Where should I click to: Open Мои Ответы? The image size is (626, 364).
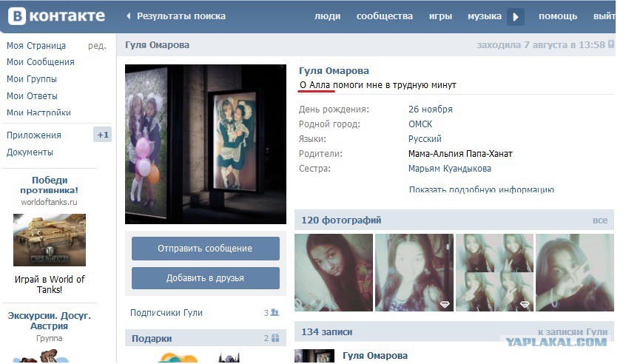(x=32, y=95)
